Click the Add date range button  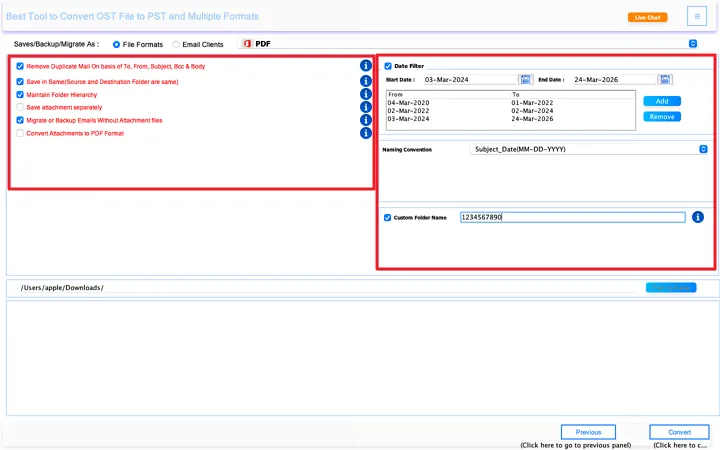(661, 101)
